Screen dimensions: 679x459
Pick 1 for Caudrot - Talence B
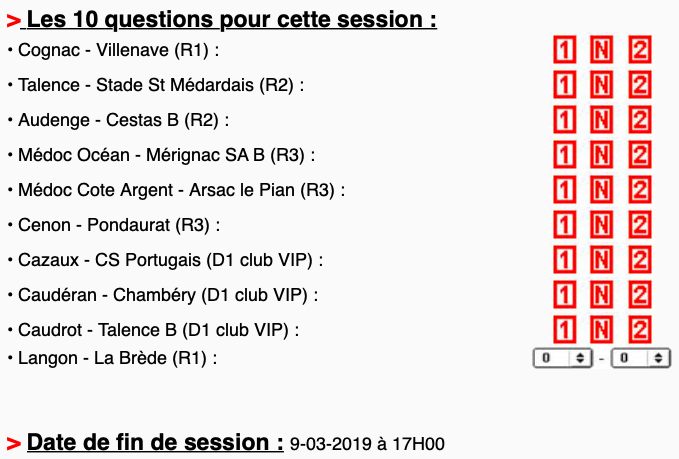coord(565,329)
